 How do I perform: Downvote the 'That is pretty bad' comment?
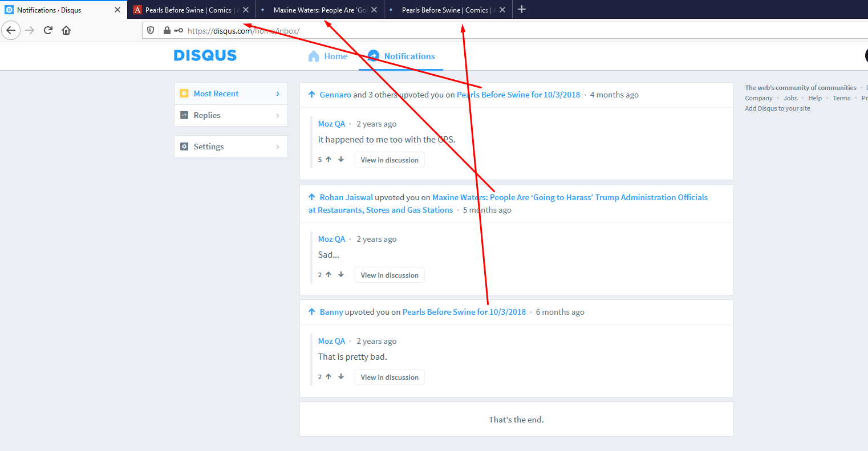pos(340,376)
